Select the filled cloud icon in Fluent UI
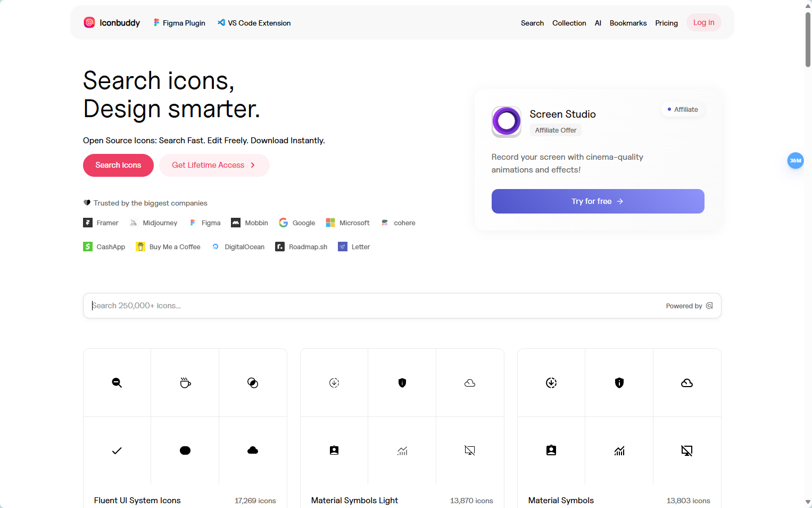 253,450
